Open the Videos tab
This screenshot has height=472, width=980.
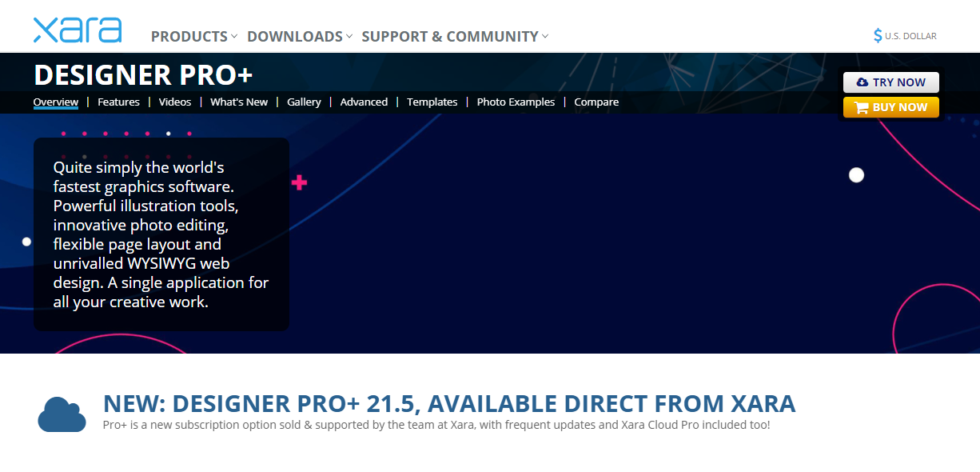[175, 102]
